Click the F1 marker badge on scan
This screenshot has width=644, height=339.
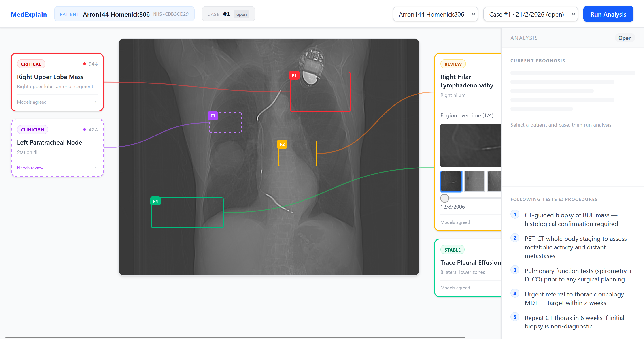(x=294, y=75)
